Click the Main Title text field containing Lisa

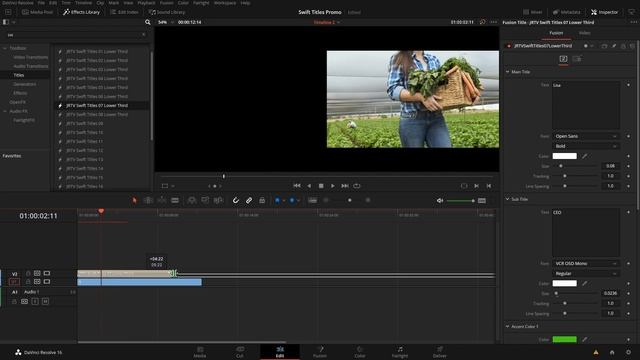tap(586, 105)
